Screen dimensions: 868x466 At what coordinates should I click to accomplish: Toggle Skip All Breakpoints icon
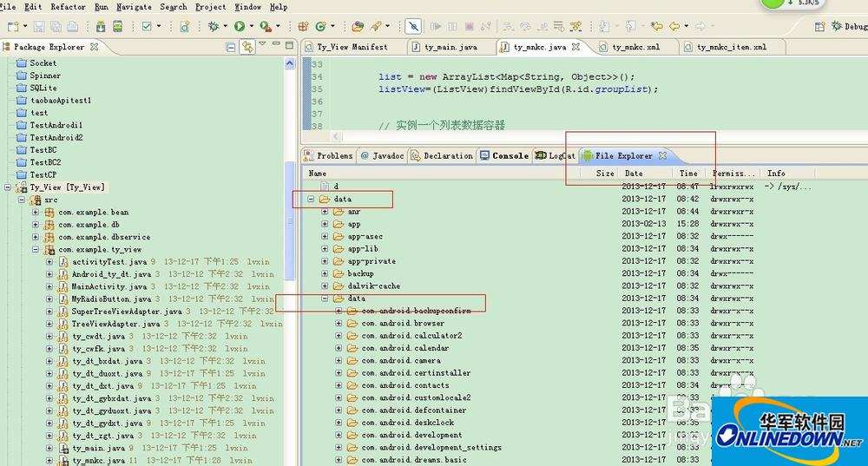tap(413, 26)
